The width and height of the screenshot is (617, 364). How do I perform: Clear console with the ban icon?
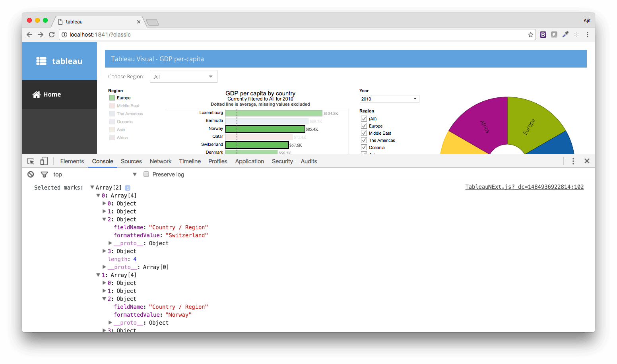(x=31, y=174)
